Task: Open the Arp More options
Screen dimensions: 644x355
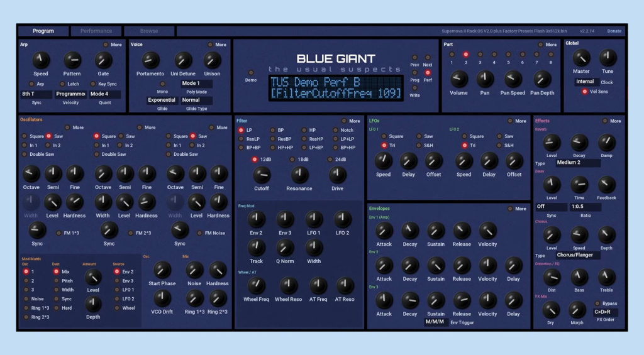Action: pos(106,45)
